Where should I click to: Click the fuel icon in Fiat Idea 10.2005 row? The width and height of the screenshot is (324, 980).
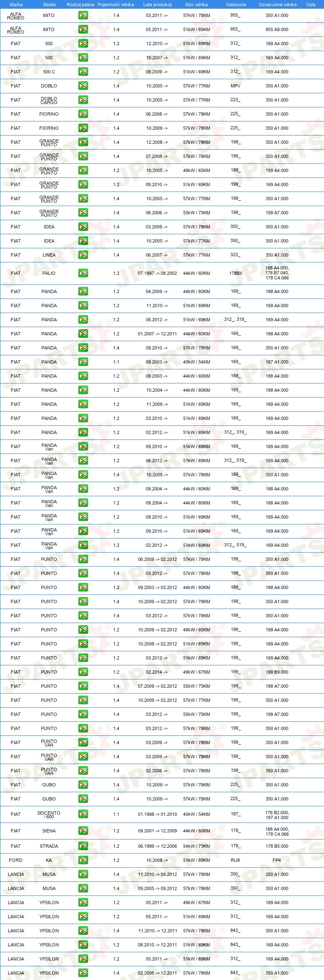83,241
